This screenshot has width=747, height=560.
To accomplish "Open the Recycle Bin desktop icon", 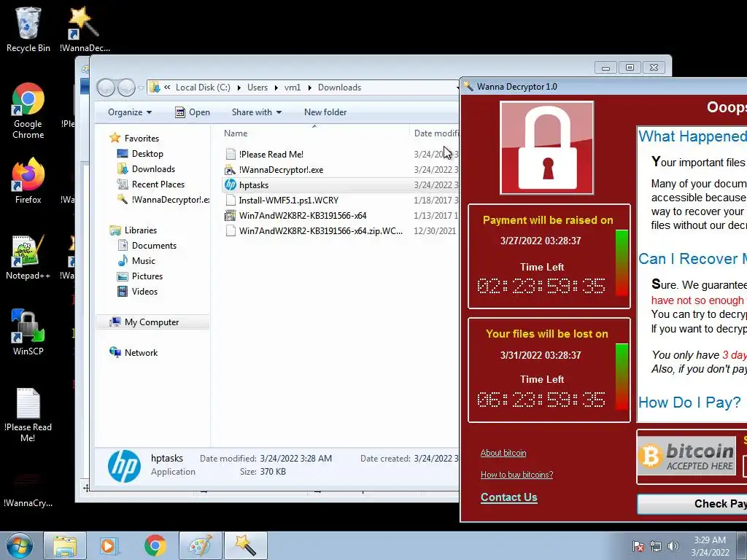I will pyautogui.click(x=28, y=29).
